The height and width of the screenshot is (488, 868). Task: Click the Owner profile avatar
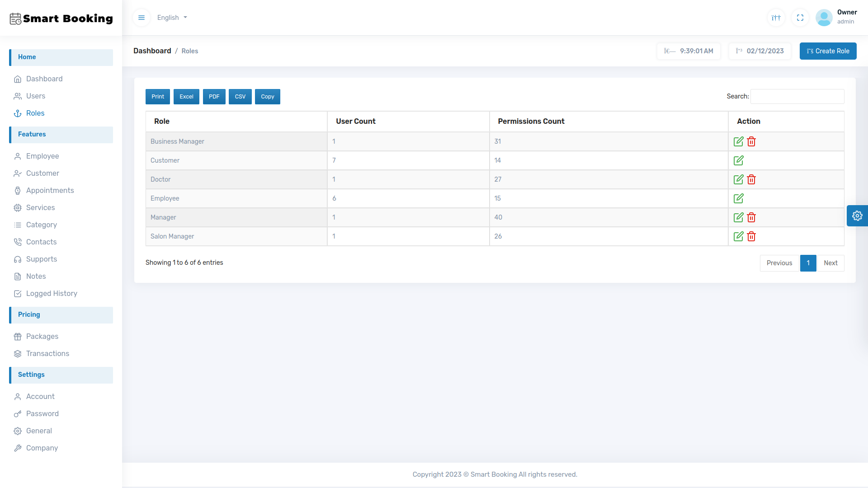[824, 18]
